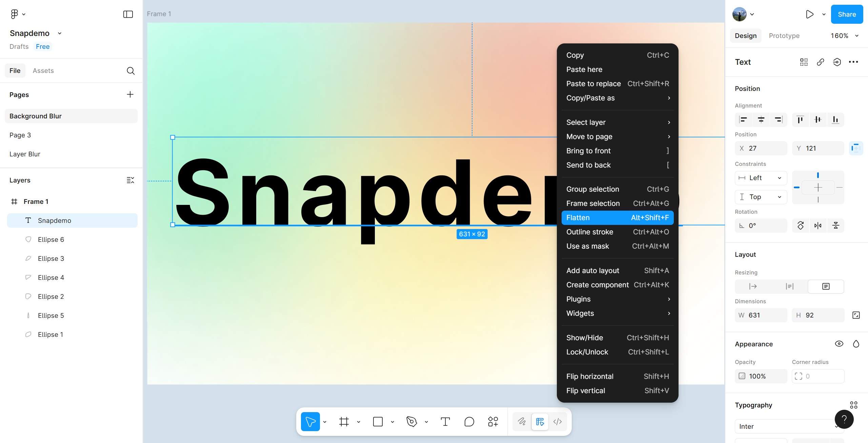The image size is (868, 443).
Task: Toggle ignore auto layout position button
Action: pyautogui.click(x=856, y=148)
